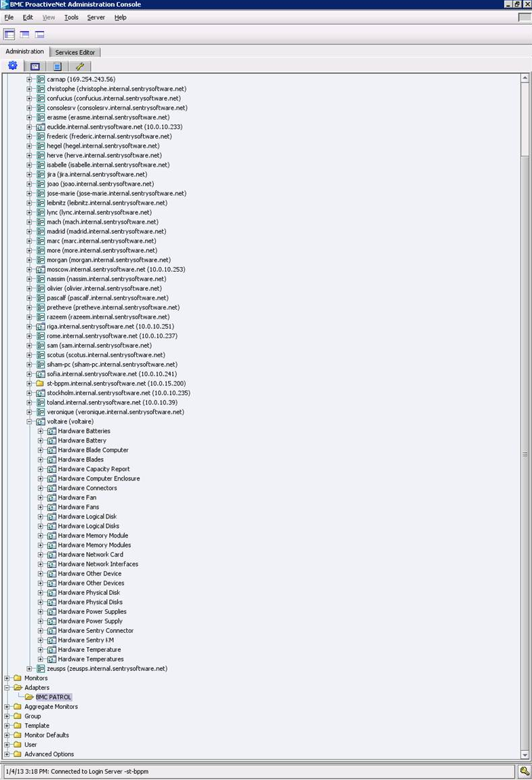Switch to the Services Editor tab
This screenshot has height=780, width=532.
[x=75, y=52]
